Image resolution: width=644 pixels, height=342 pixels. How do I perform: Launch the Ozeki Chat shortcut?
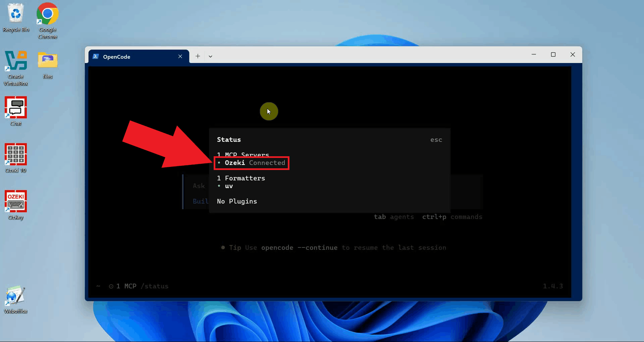(16, 111)
